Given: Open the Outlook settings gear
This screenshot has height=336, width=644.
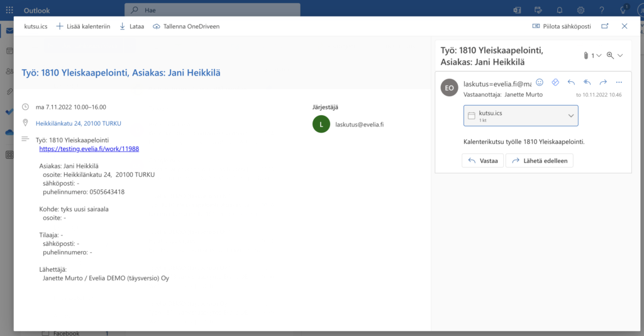Looking at the screenshot, I should (x=581, y=10).
